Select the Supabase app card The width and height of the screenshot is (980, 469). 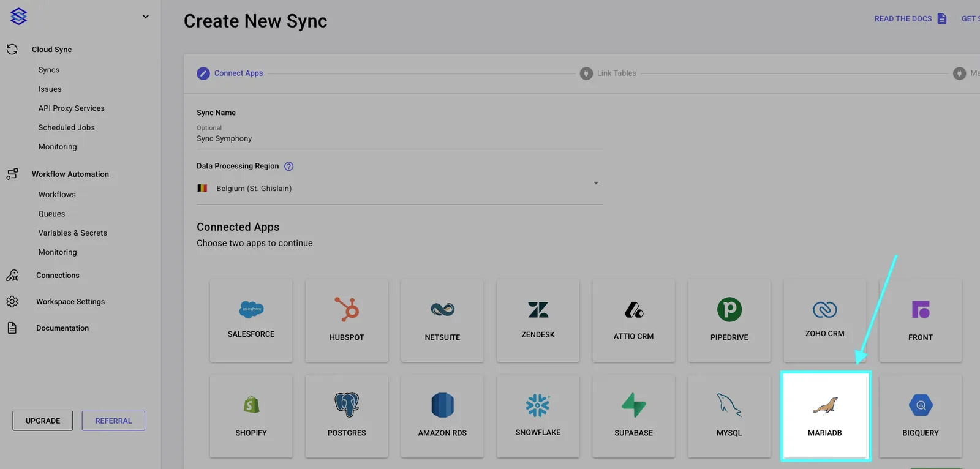tap(633, 416)
